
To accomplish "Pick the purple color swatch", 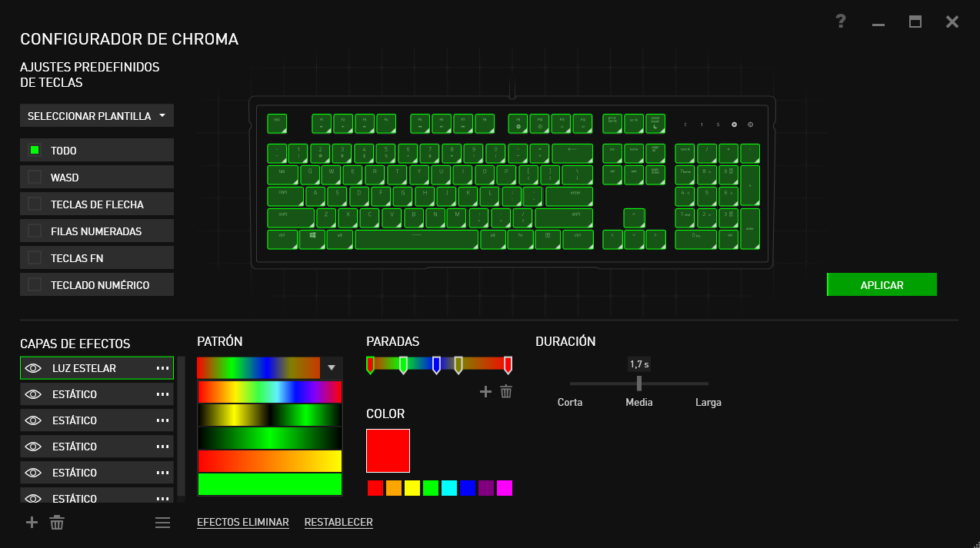I will [x=486, y=488].
